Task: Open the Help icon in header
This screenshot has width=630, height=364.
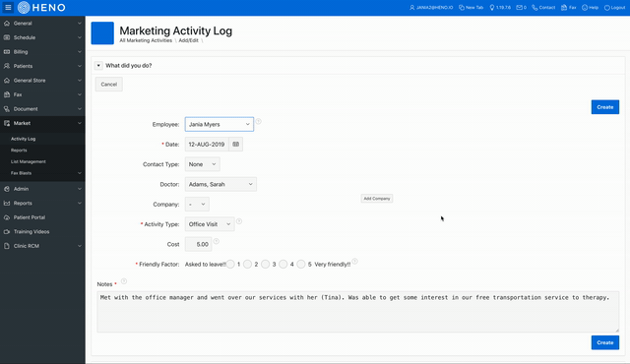Action: pos(585,8)
